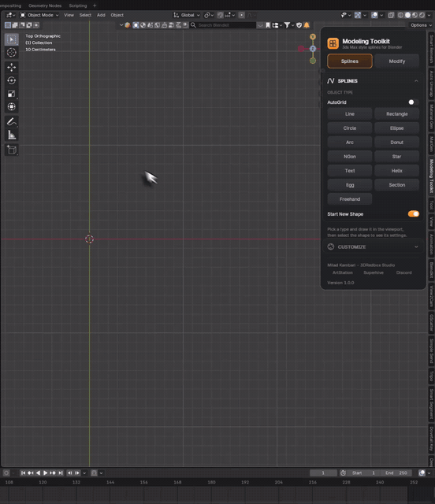
Task: Select the Annotate tool
Action: pos(12,122)
